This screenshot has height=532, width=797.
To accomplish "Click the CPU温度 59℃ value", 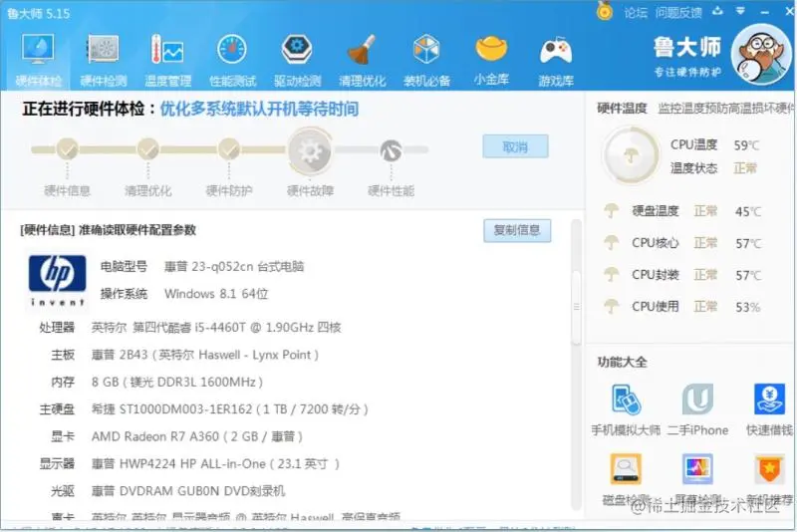I will tap(746, 145).
